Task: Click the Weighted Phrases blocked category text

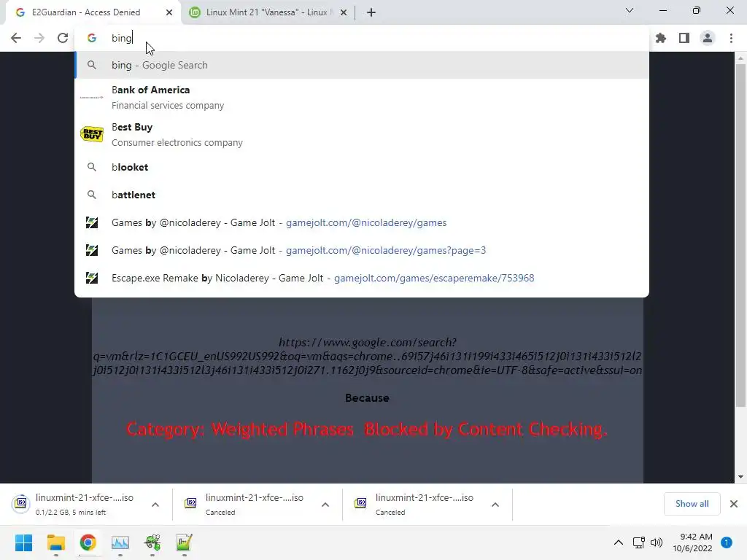Action: coord(368,429)
